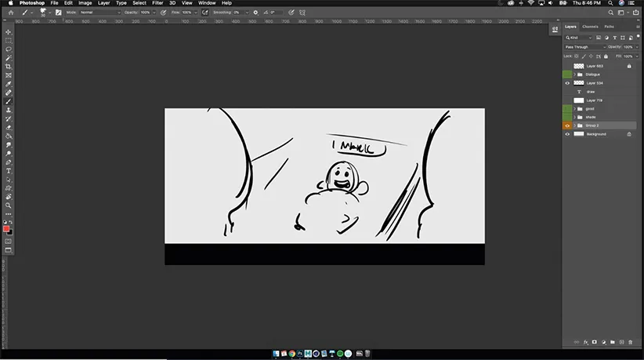Open the Pass Through blend mode dropdown
This screenshot has width=644, height=360.
(x=584, y=47)
